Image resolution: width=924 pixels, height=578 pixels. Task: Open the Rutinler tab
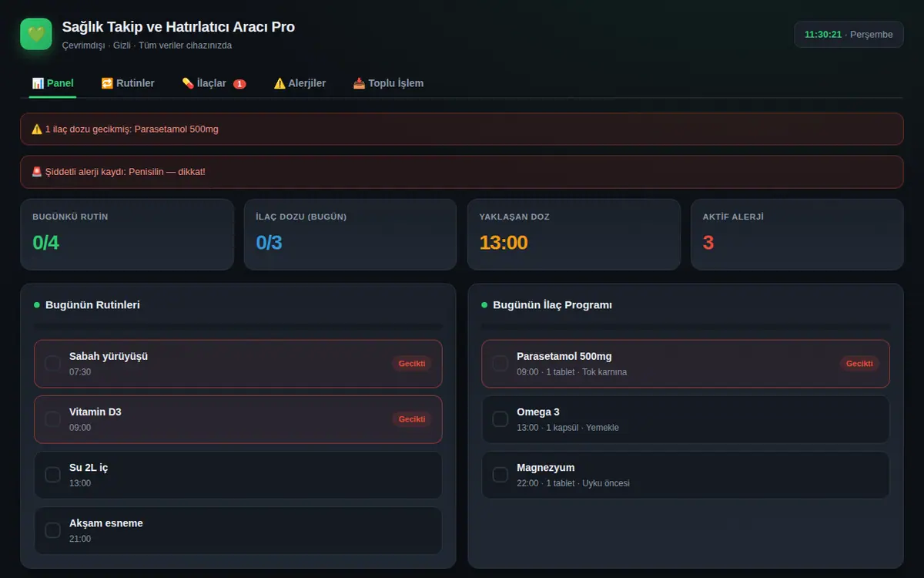(128, 83)
